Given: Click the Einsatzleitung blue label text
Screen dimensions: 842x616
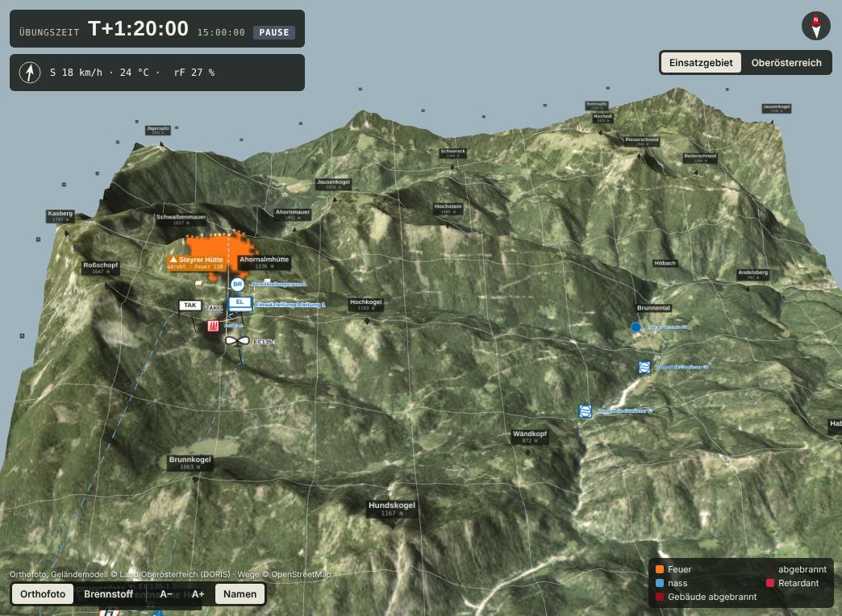Looking at the screenshot, I should pyautogui.click(x=290, y=305).
